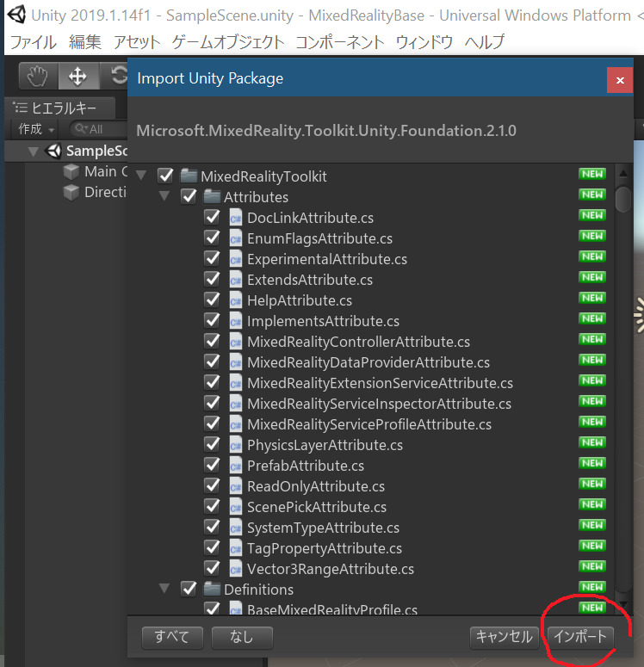This screenshot has height=667, width=644.
Task: Click the すべて select-all button
Action: click(172, 637)
